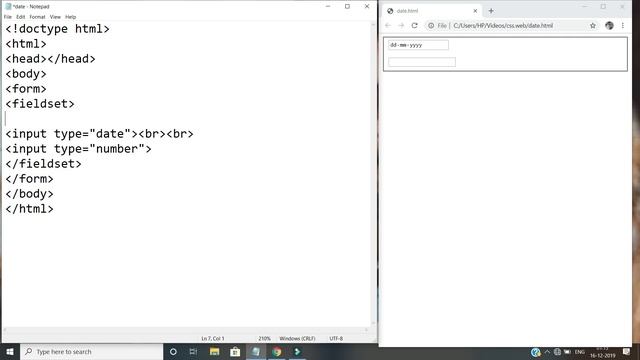Open the Help menu in Notepad
This screenshot has width=640, height=360.
pyautogui.click(x=71, y=17)
